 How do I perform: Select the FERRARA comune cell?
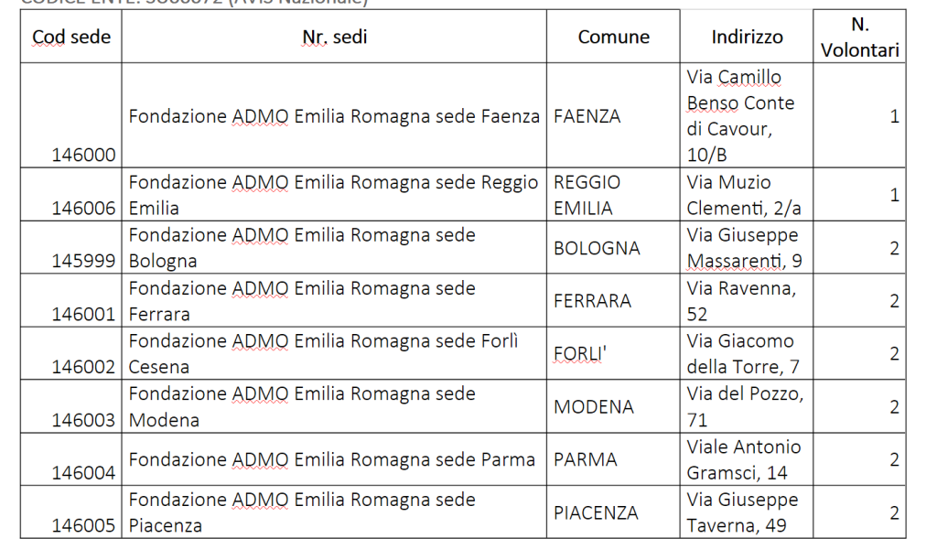point(592,301)
